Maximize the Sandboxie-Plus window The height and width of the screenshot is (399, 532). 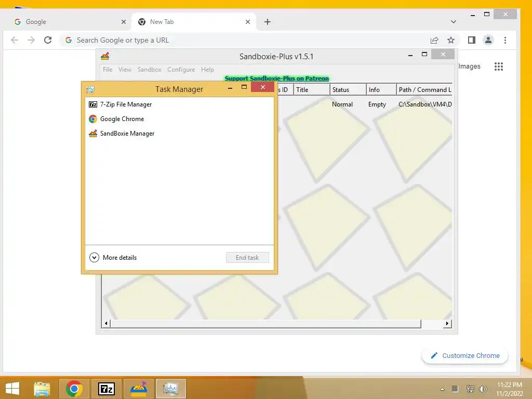[424, 54]
